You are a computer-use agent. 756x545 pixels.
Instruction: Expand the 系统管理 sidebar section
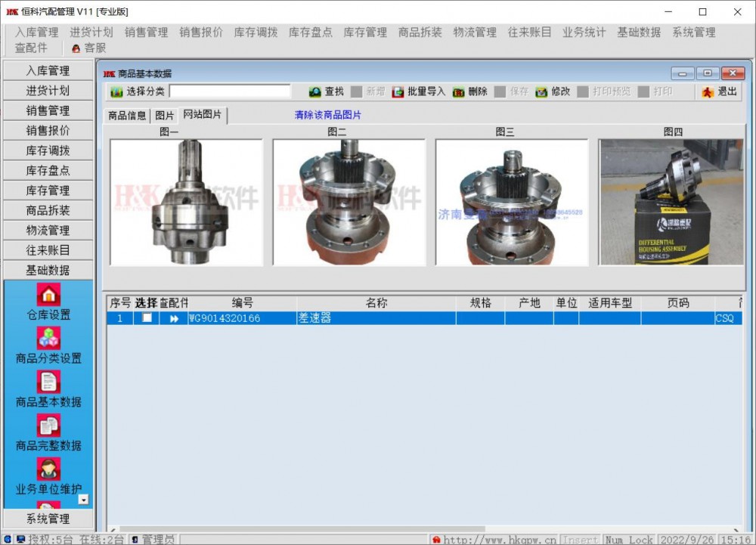tap(48, 519)
